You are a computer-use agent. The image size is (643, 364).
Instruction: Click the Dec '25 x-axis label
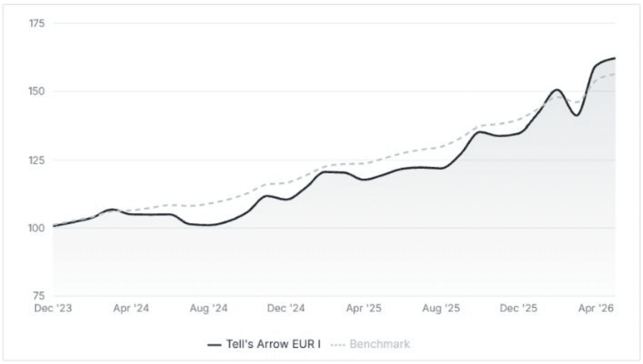coord(519,308)
